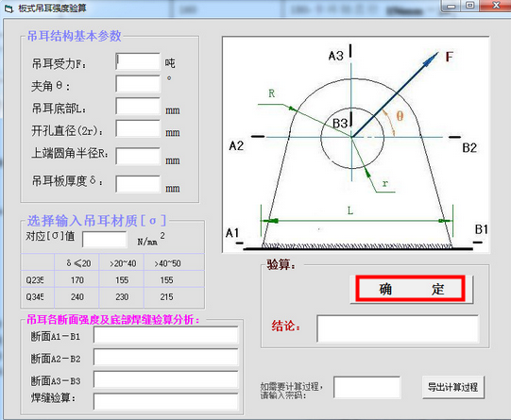Select the 夹角θ angle input box
Viewport: 511px width, 420px height.
coord(138,84)
